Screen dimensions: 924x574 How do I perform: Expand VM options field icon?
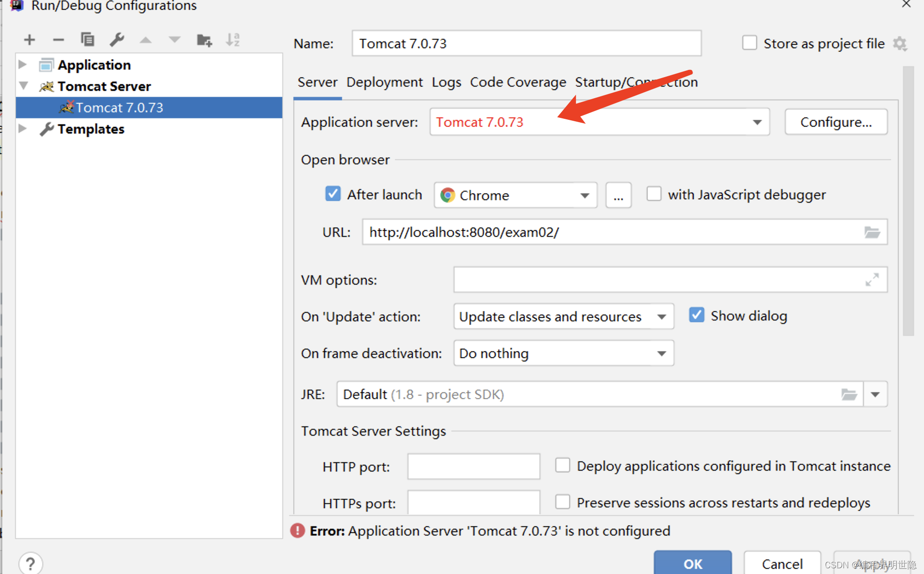click(872, 279)
